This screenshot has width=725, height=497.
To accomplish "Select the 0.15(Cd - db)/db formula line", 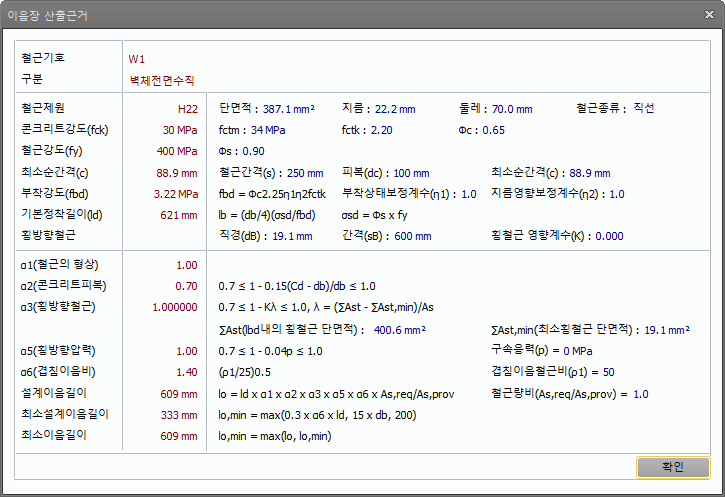I will 297,287.
